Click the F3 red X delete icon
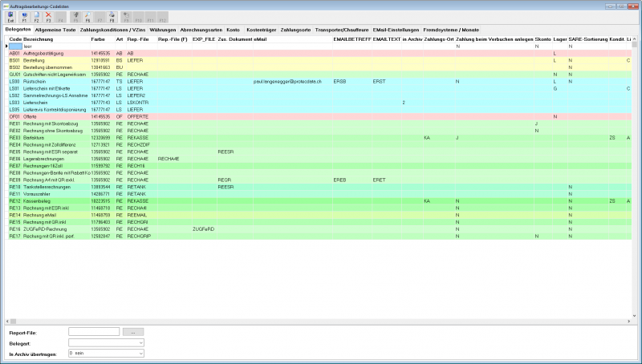The width and height of the screenshot is (642, 364). pos(48,17)
